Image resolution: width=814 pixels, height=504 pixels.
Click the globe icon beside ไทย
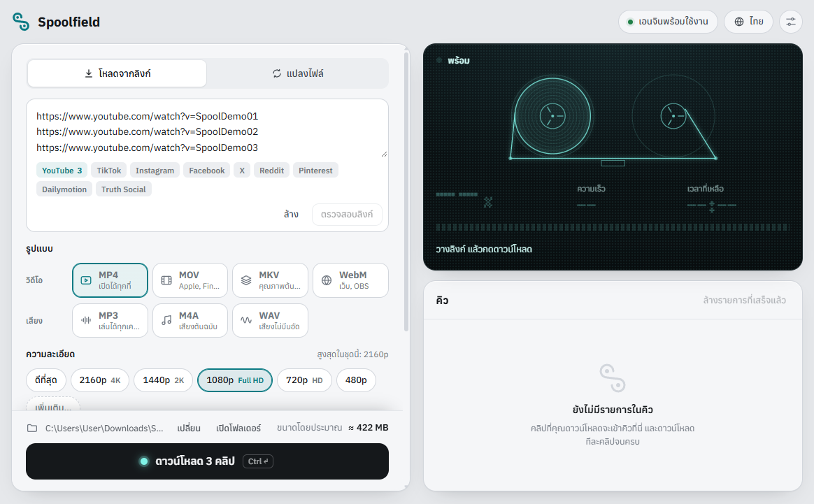click(739, 22)
